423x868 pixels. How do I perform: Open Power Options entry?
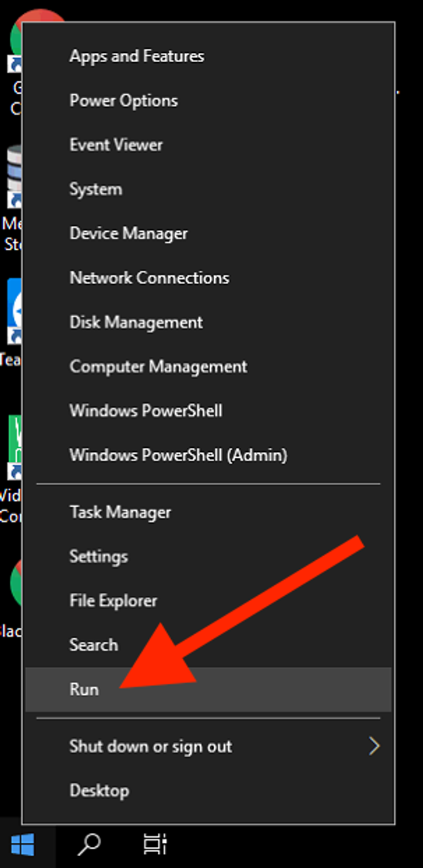(x=124, y=100)
